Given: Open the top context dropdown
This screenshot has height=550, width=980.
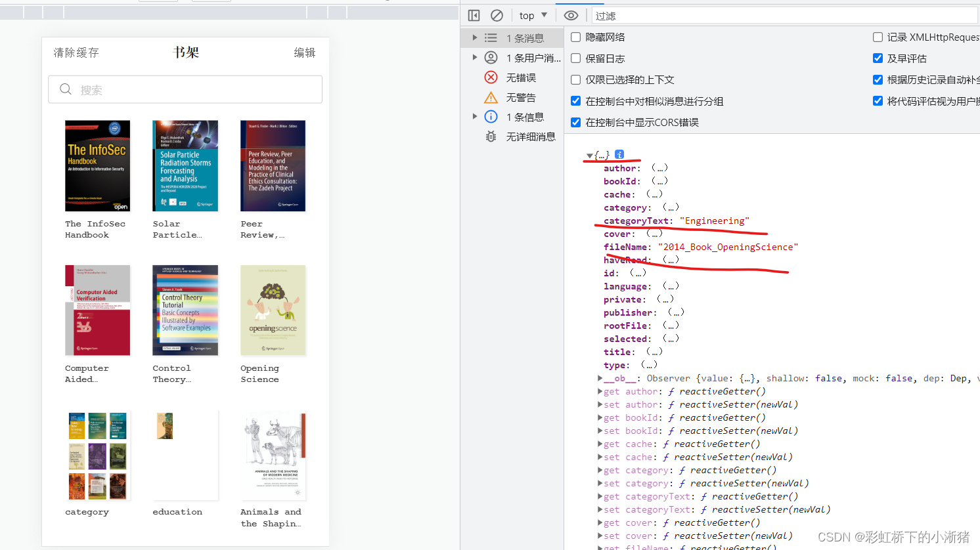Looking at the screenshot, I should click(533, 15).
